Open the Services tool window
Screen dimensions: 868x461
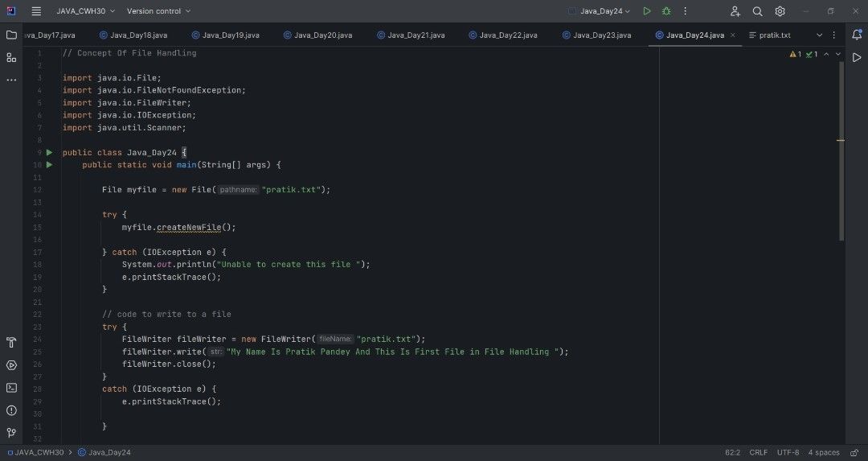pos(11,365)
